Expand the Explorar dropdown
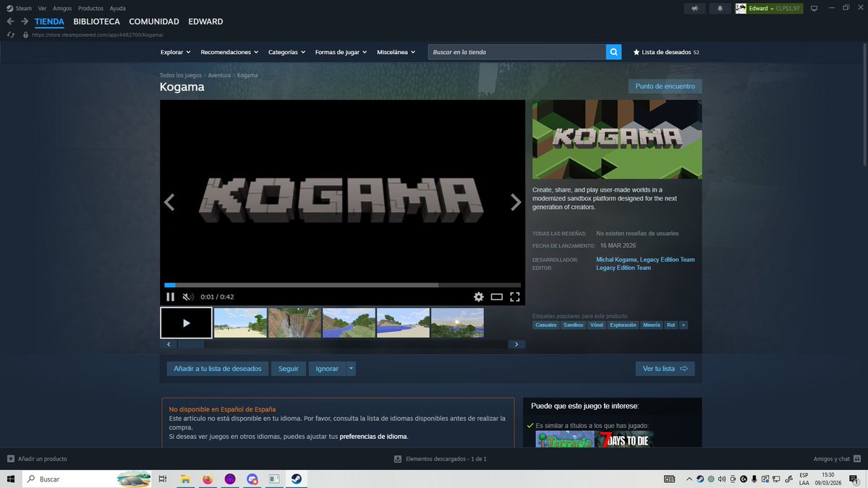This screenshot has width=868, height=488. (x=175, y=52)
